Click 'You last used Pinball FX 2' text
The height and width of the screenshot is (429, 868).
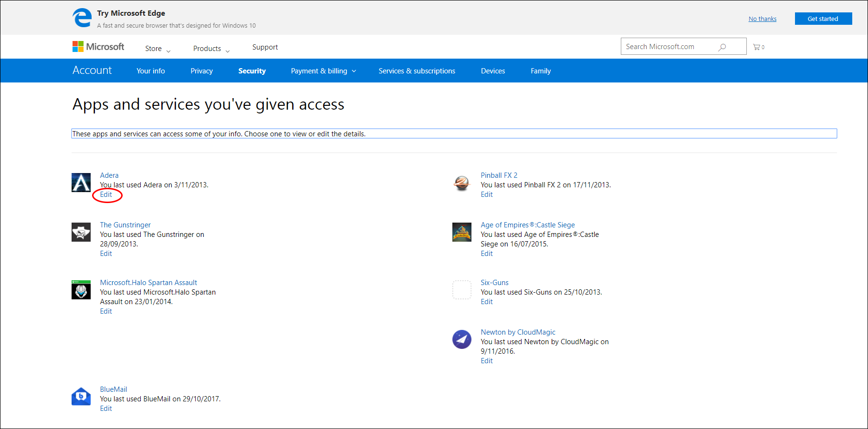546,185
